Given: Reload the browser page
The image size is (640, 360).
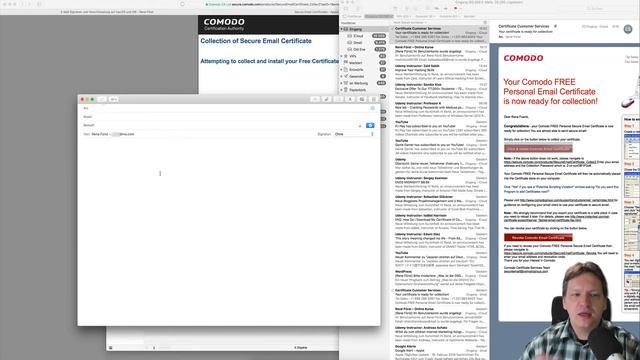Looking at the screenshot, I should [182, 4].
